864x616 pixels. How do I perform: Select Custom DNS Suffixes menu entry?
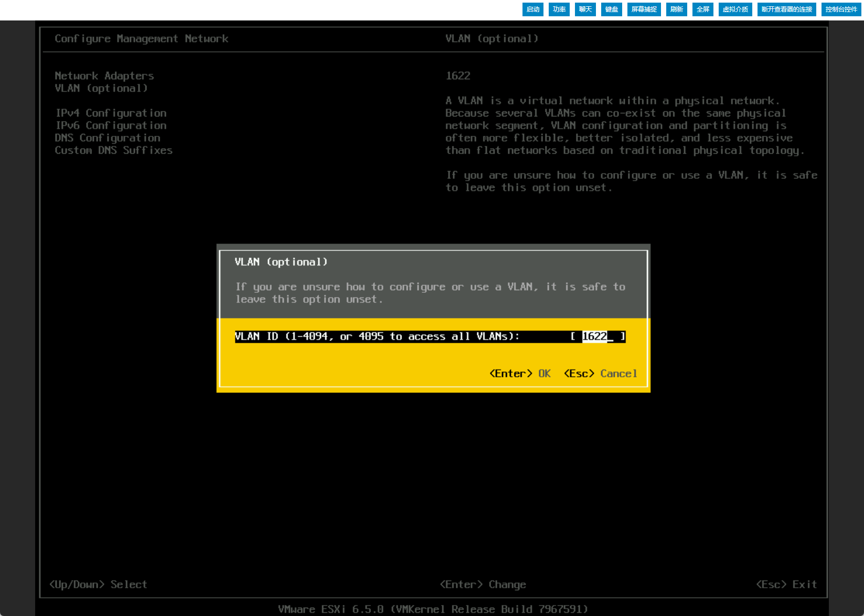pyautogui.click(x=113, y=151)
